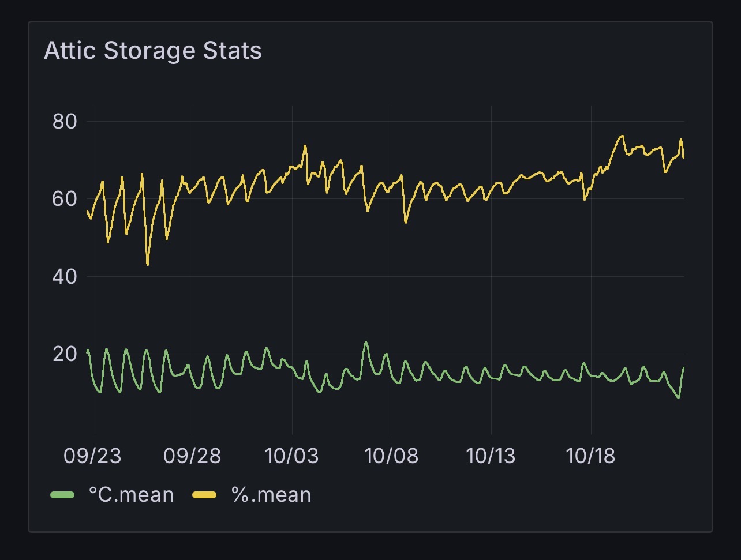Select the 10/03 date on the x-axis
Image resolution: width=741 pixels, height=560 pixels.
[x=291, y=456]
